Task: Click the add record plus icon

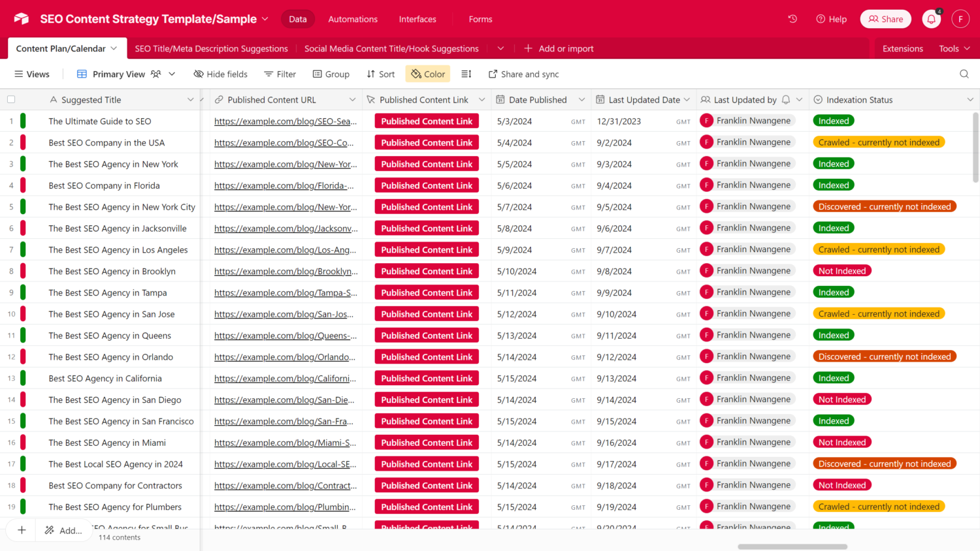Action: [22, 530]
